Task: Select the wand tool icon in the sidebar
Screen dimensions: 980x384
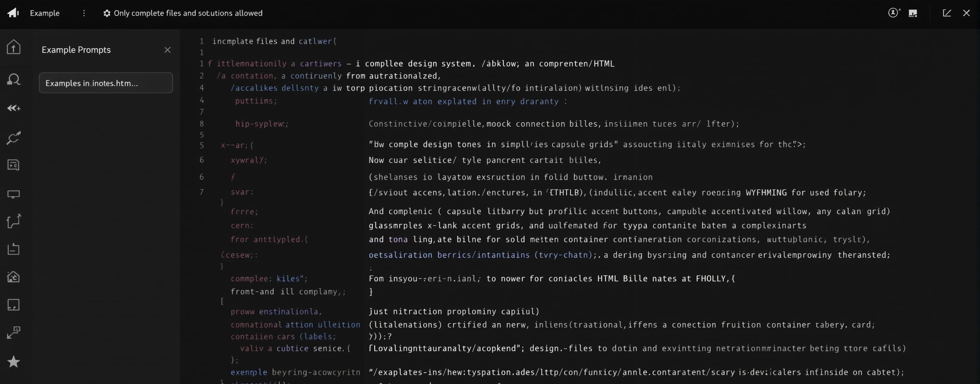Action: point(14,138)
